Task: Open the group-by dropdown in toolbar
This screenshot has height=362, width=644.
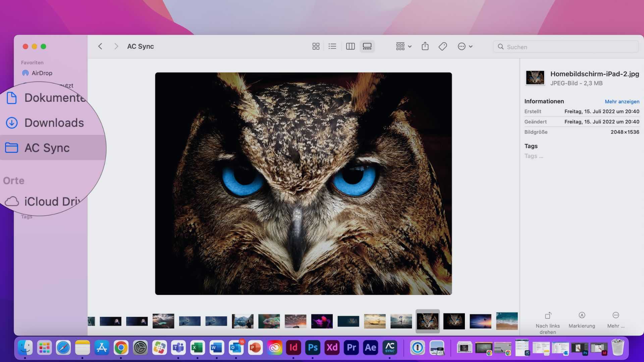Action: tap(404, 47)
